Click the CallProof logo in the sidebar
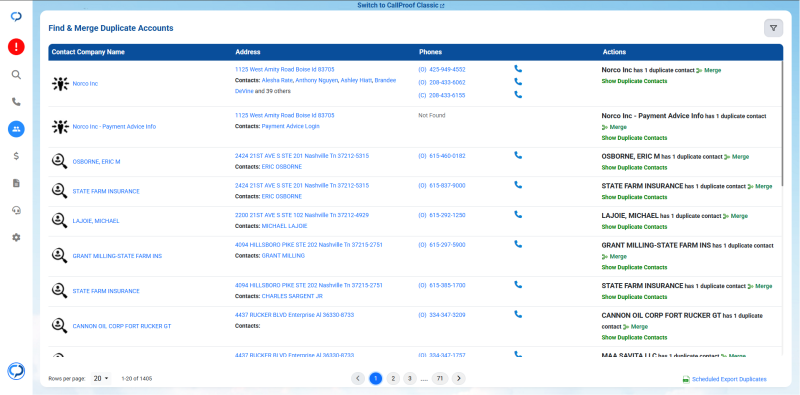 pos(16,17)
